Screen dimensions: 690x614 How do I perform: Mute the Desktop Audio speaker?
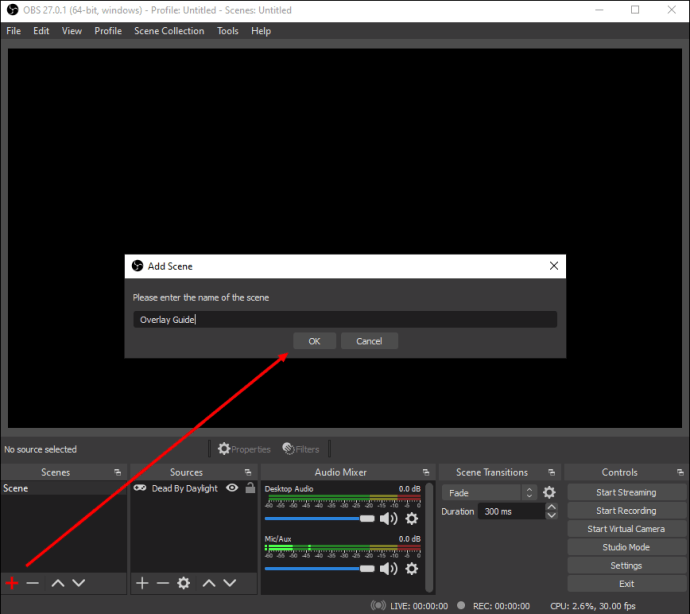pyautogui.click(x=389, y=519)
